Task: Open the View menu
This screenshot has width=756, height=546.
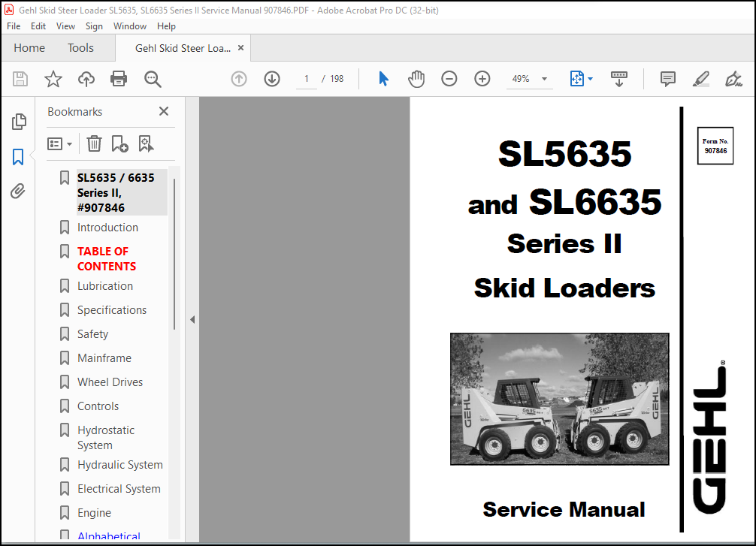Action: tap(65, 26)
